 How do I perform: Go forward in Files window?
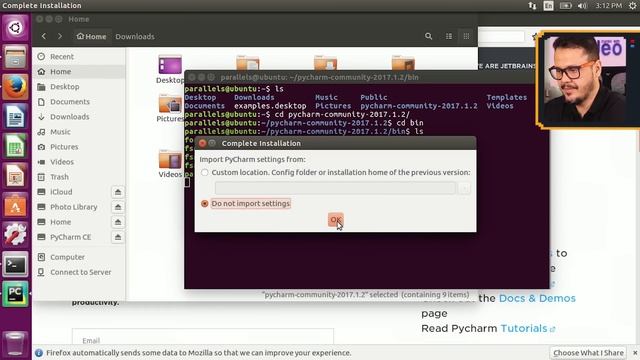pos(60,36)
